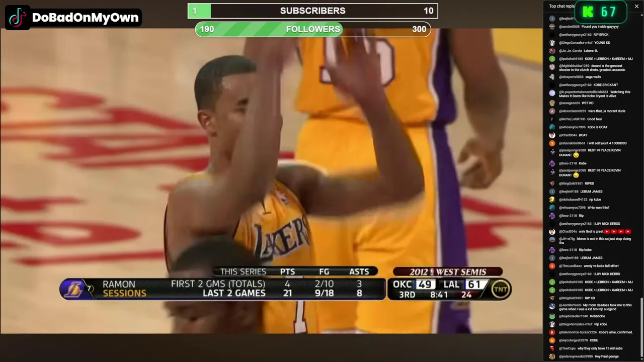The image size is (644, 362).
Task: Click the avatar beside @Jo_Jo_Garcia
Action: (552, 51)
